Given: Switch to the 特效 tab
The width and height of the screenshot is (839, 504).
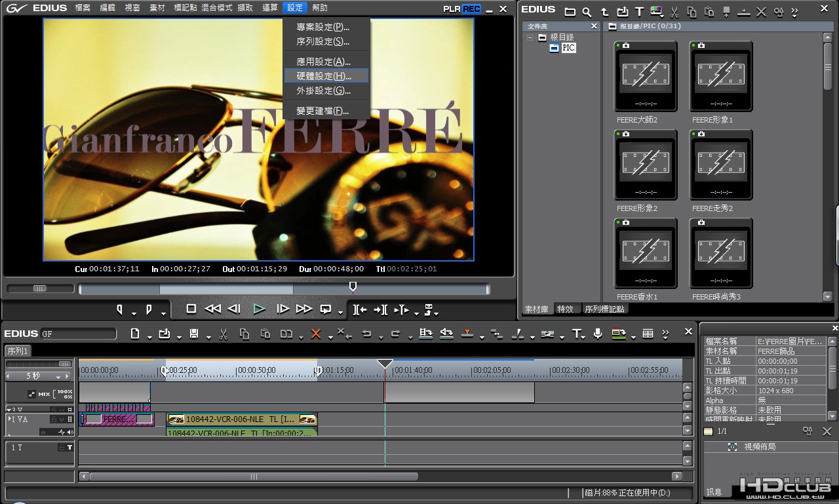Looking at the screenshot, I should [x=565, y=309].
